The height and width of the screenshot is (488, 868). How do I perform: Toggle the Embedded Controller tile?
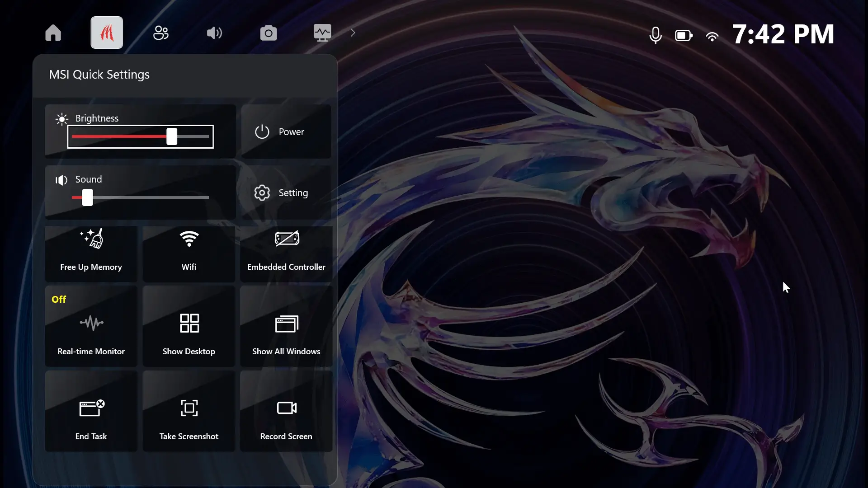(286, 253)
